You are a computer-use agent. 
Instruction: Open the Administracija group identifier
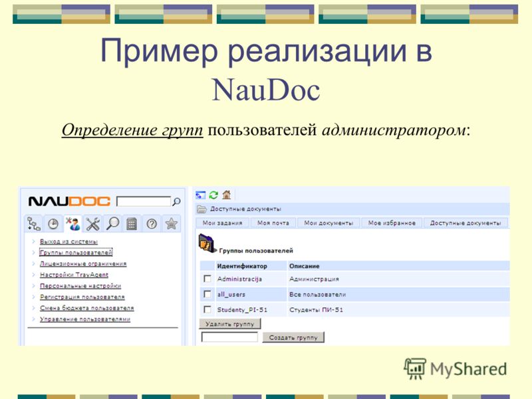[x=239, y=279]
